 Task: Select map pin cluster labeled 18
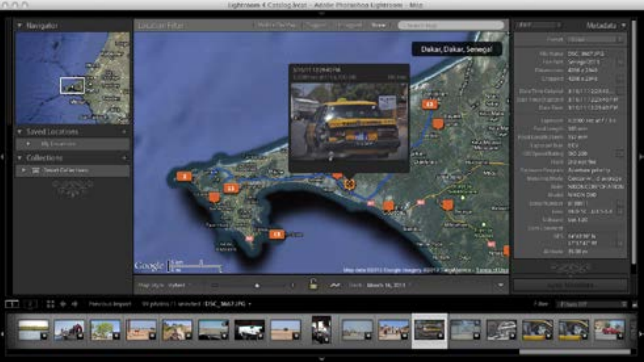(276, 234)
